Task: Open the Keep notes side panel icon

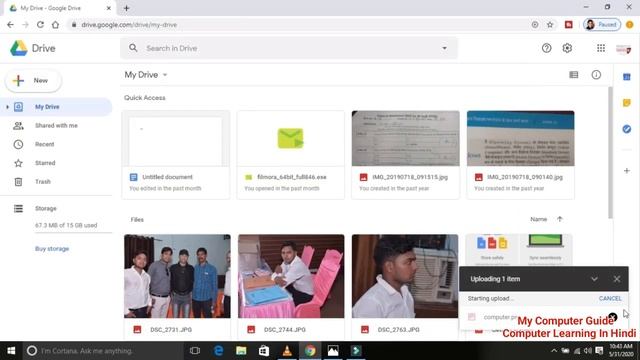Action: (x=627, y=103)
